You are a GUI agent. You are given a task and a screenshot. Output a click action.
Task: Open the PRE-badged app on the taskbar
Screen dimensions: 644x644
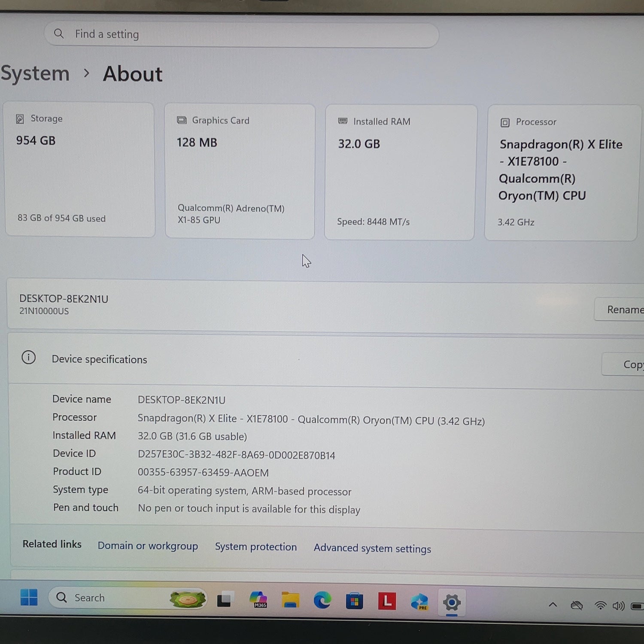[x=419, y=602]
